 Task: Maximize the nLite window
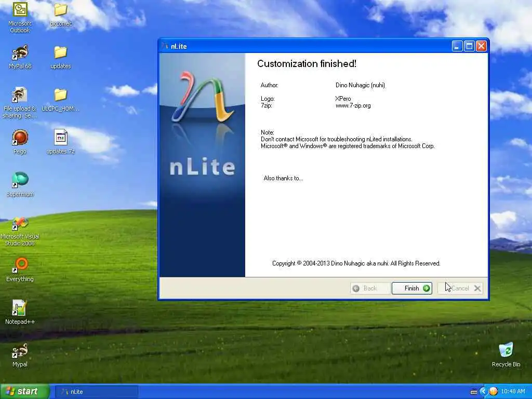point(469,46)
